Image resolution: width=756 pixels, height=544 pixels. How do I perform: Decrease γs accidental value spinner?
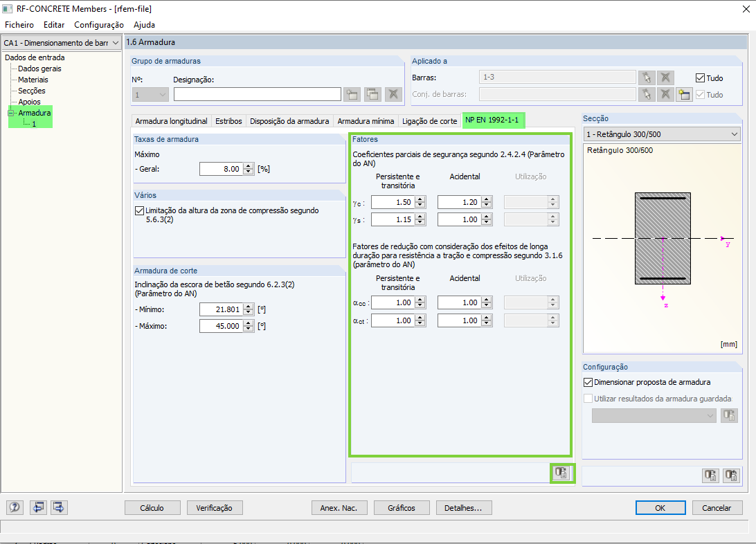[x=487, y=223]
